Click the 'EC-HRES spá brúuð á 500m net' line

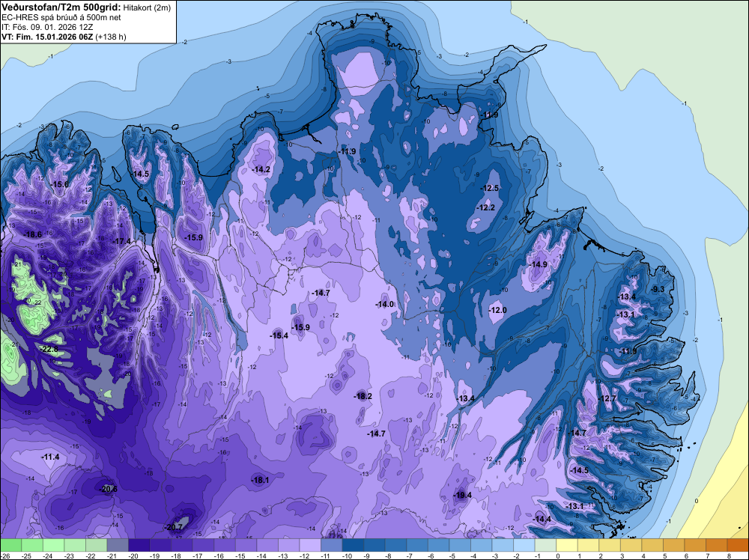(x=61, y=17)
